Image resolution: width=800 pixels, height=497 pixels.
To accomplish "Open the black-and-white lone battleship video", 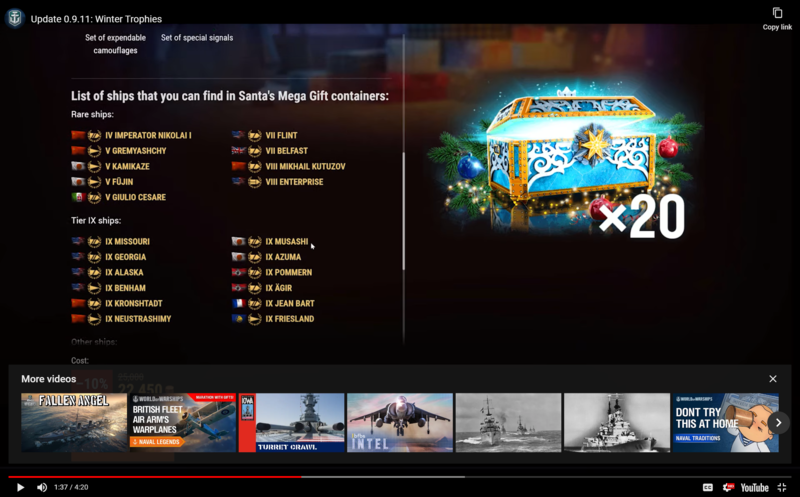I will tap(617, 423).
